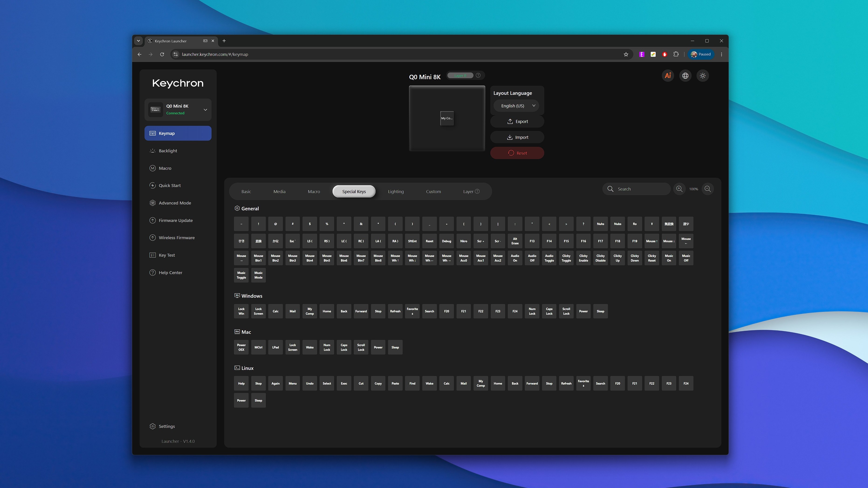This screenshot has height=488, width=868.
Task: Open the browser Extensions puzzle icon
Action: 676,54
